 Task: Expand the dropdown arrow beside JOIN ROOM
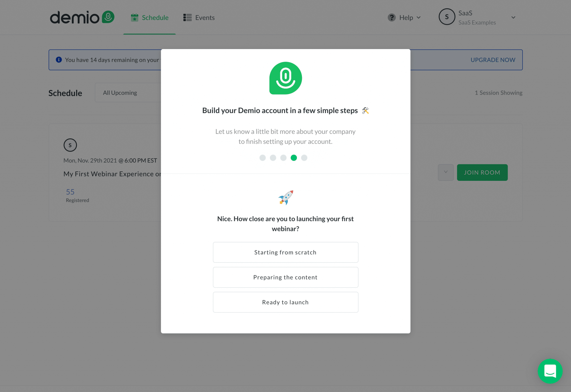(446, 172)
